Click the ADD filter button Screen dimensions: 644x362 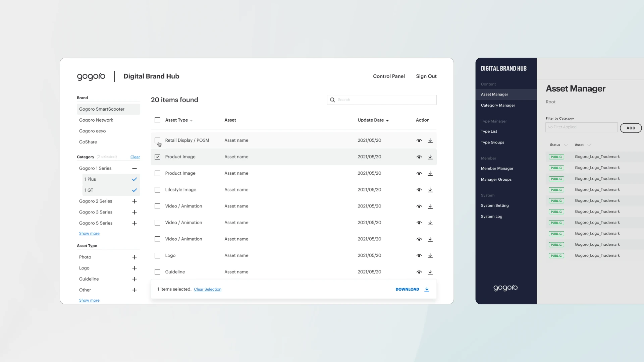pyautogui.click(x=631, y=128)
